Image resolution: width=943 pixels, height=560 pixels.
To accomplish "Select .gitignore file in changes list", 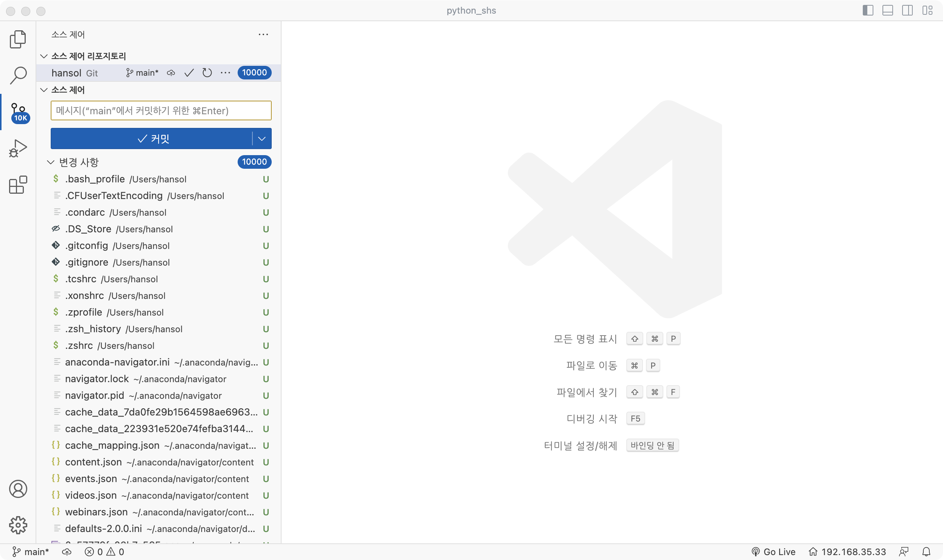I will (x=159, y=262).
